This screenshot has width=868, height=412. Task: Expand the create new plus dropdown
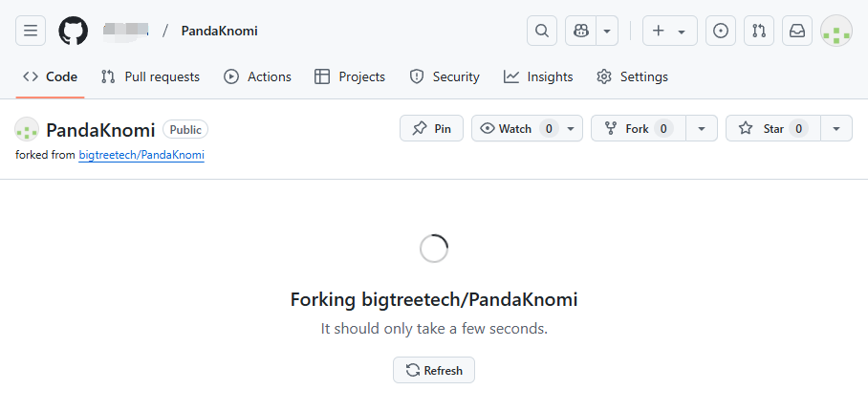[x=669, y=31]
